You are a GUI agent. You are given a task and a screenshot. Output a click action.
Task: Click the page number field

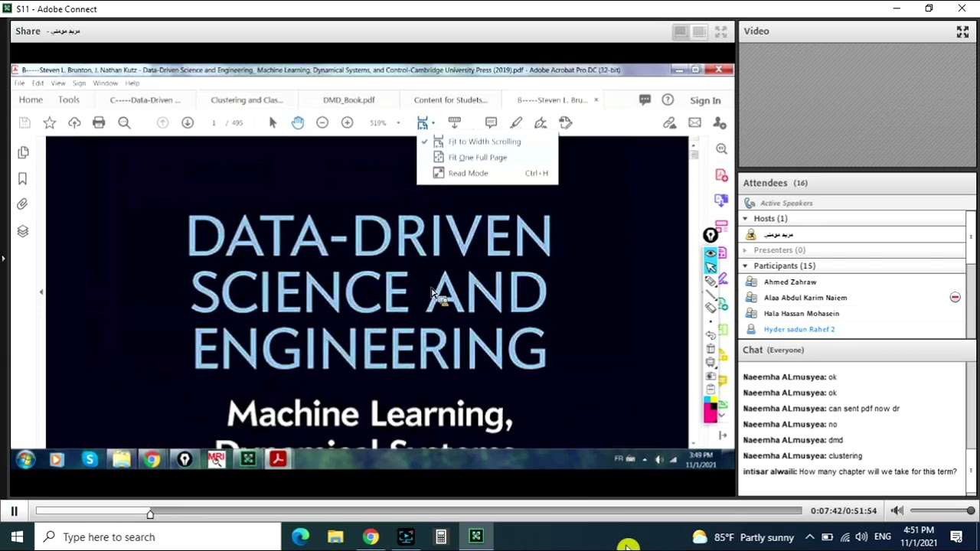tap(214, 122)
